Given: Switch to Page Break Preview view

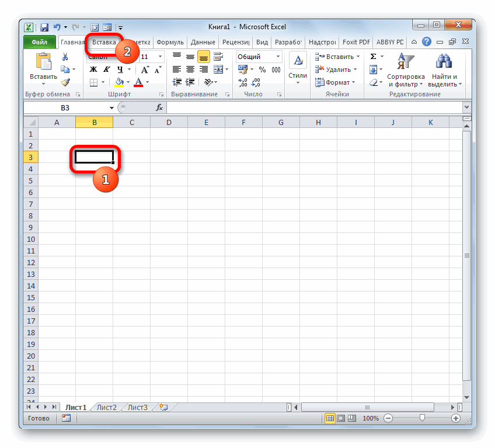Looking at the screenshot, I should [351, 418].
